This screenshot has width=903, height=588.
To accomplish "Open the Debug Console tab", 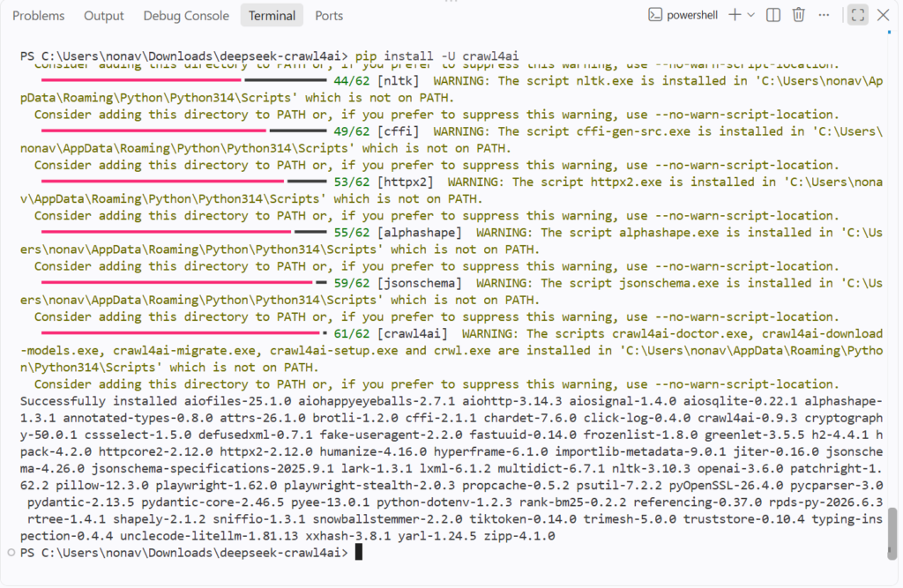I will [186, 16].
